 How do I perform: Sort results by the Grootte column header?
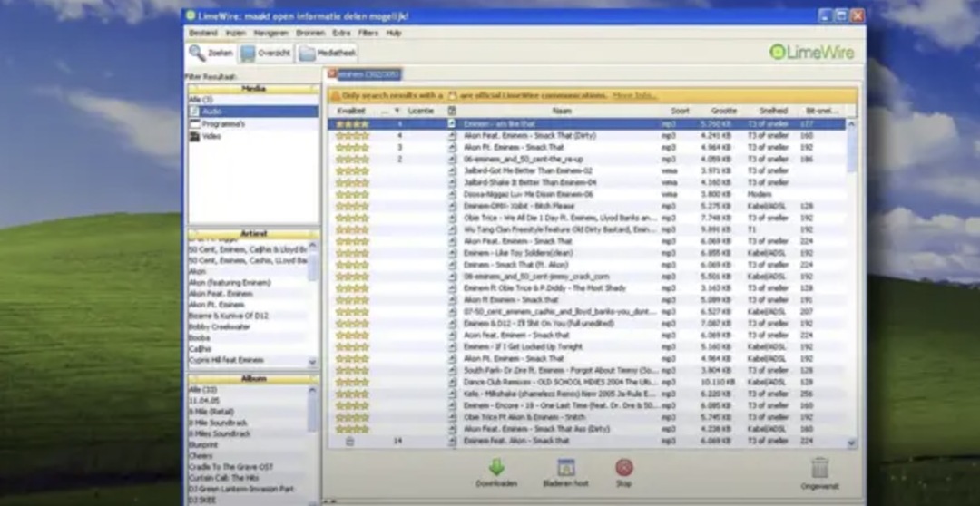click(x=723, y=111)
